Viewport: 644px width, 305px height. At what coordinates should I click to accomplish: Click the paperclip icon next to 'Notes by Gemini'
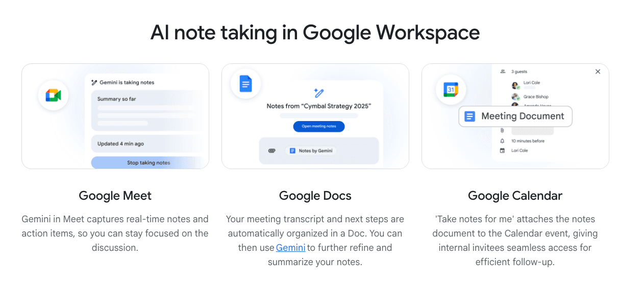(272, 150)
